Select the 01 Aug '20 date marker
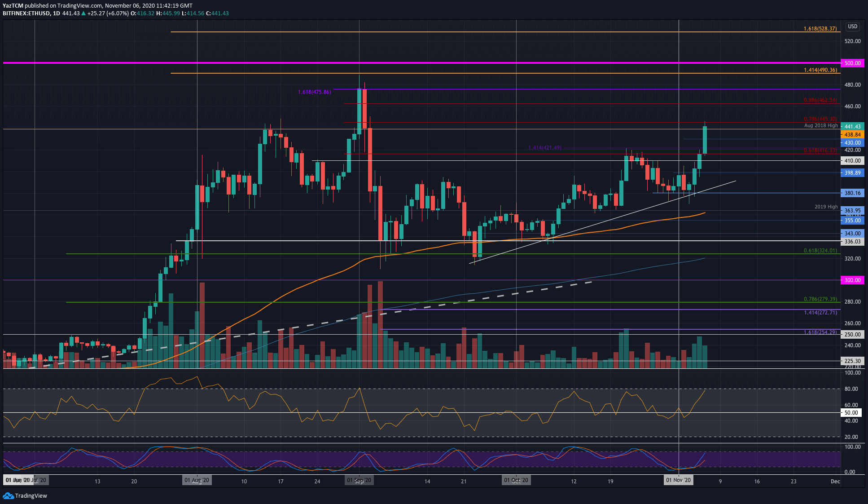This screenshot has height=504, width=868. [x=197, y=481]
